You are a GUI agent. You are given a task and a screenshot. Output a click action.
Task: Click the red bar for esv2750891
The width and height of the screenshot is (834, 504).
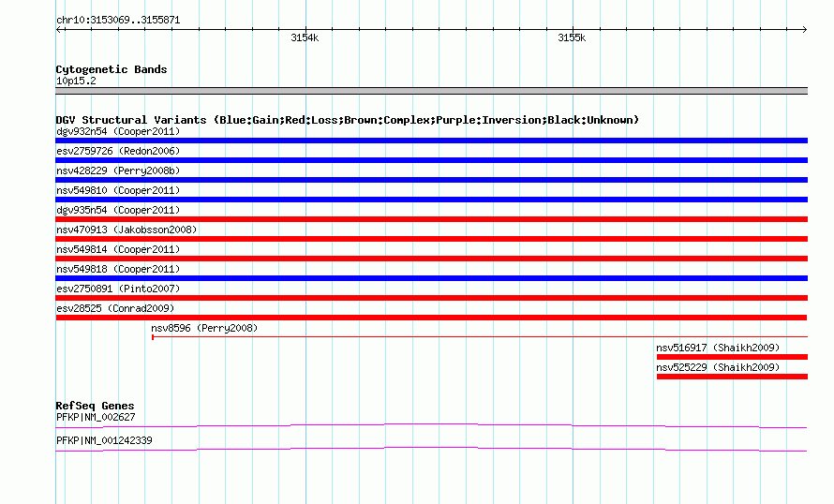tap(431, 298)
